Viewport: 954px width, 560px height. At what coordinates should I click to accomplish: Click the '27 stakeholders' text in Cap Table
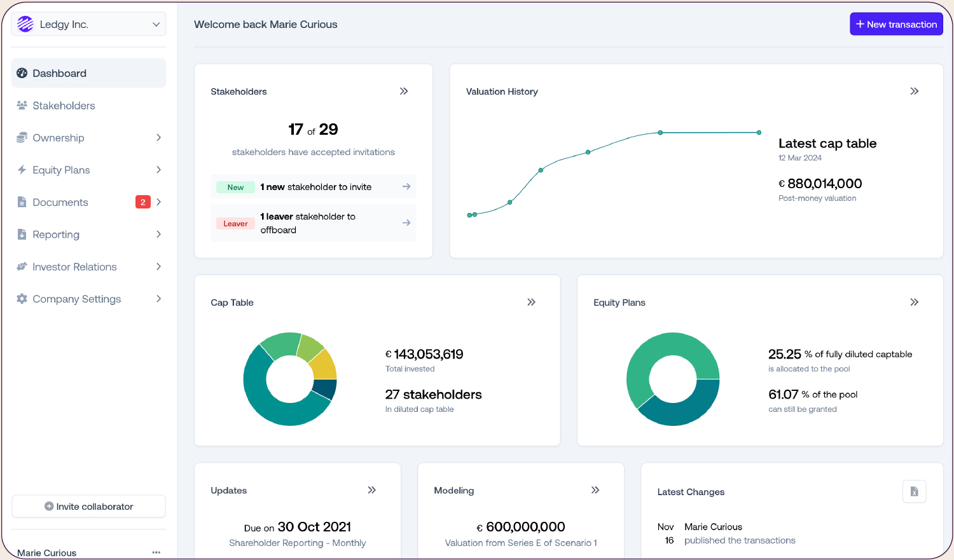click(x=434, y=395)
